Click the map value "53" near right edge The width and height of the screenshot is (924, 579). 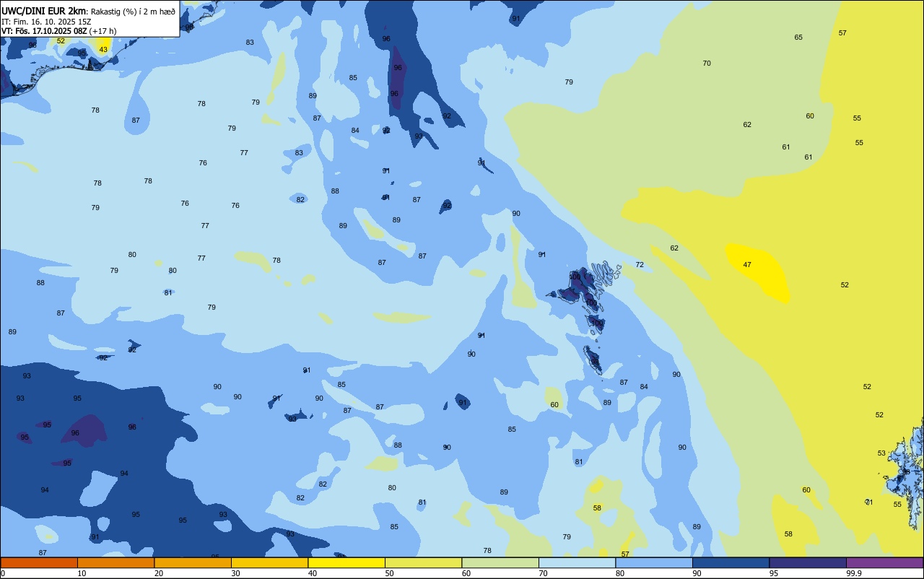(881, 453)
